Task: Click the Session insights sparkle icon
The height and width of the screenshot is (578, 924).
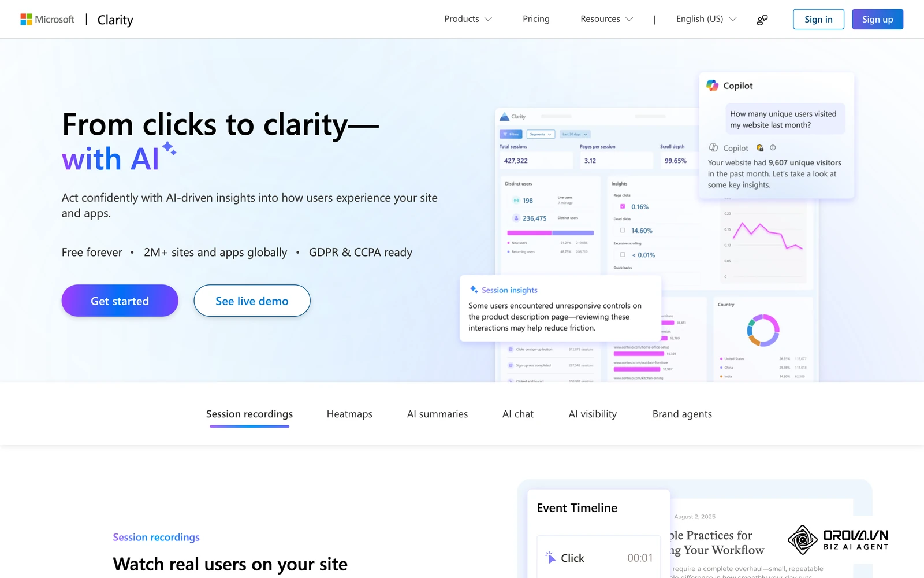Action: pyautogui.click(x=474, y=290)
